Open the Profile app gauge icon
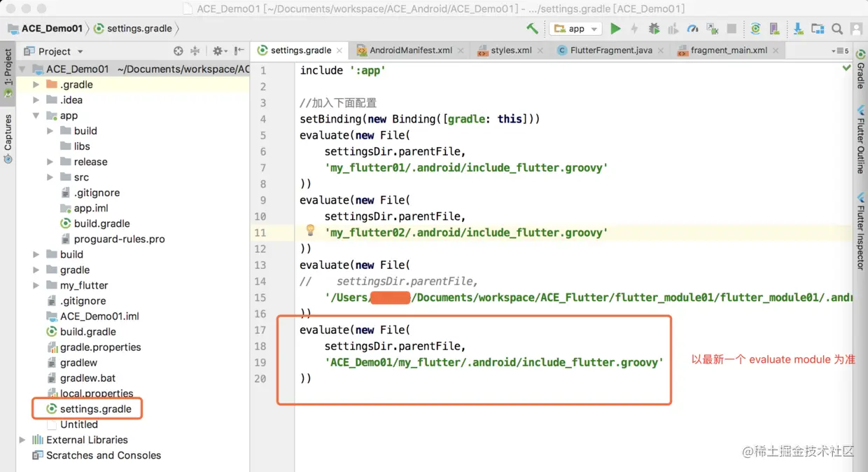The height and width of the screenshot is (472, 868). tap(693, 29)
